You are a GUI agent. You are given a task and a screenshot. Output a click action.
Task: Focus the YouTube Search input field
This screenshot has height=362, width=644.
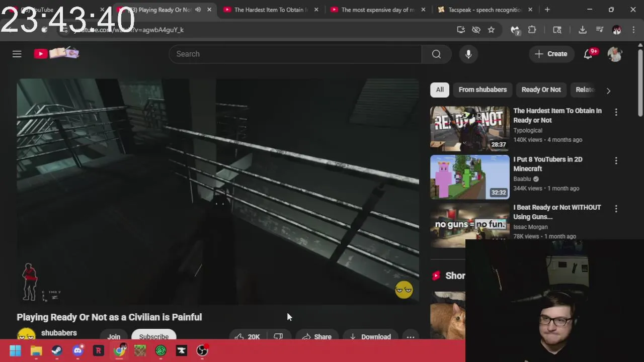click(295, 54)
